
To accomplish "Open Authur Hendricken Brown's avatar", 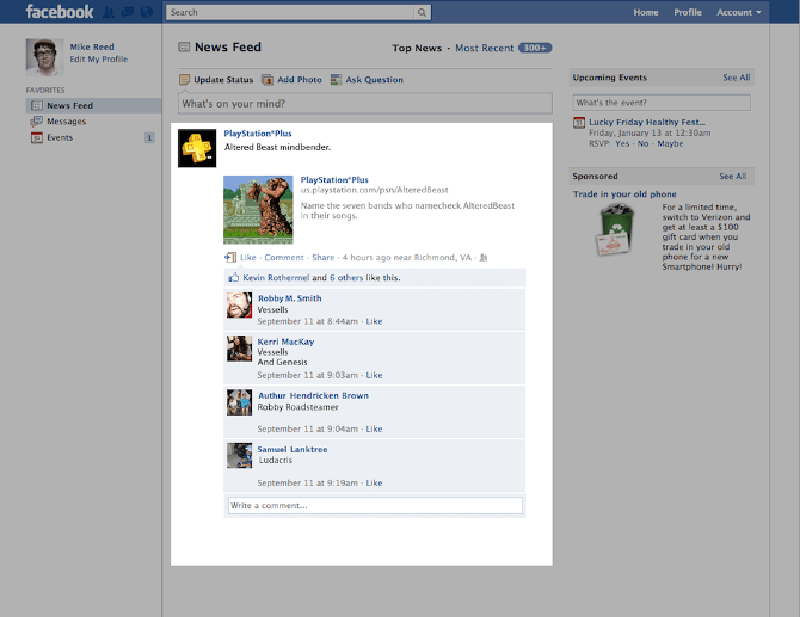I will point(239,403).
